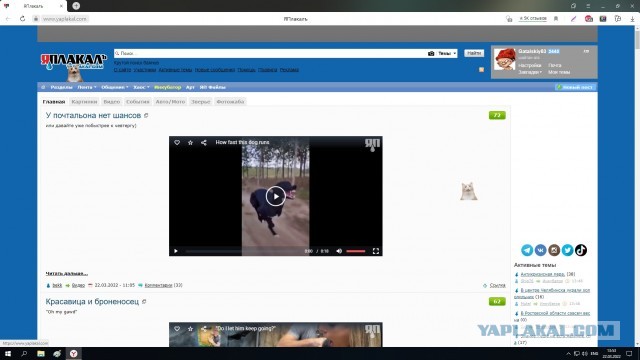Screen dimensions: 640x360
Task: Open the Telegram social icon
Action: (527, 250)
